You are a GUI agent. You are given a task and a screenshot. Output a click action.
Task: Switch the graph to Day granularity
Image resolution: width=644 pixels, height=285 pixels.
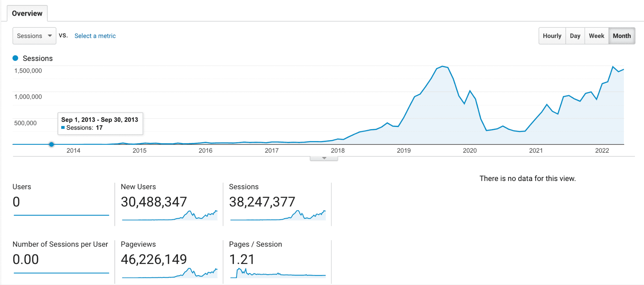click(575, 36)
